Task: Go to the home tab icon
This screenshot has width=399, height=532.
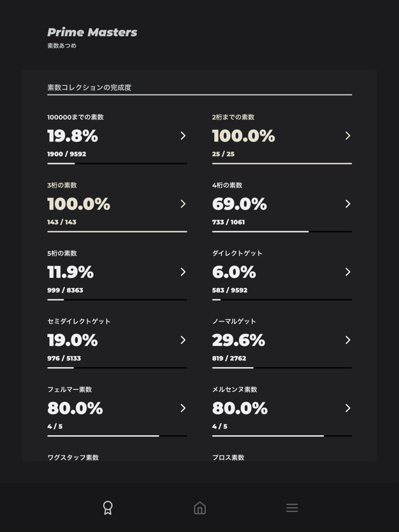Action: pyautogui.click(x=199, y=508)
